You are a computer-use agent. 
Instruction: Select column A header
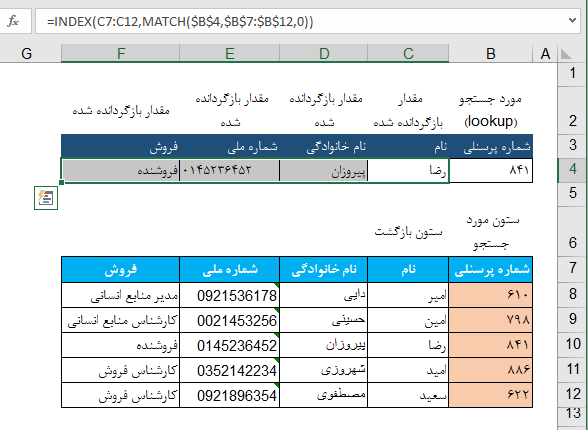pyautogui.click(x=545, y=54)
